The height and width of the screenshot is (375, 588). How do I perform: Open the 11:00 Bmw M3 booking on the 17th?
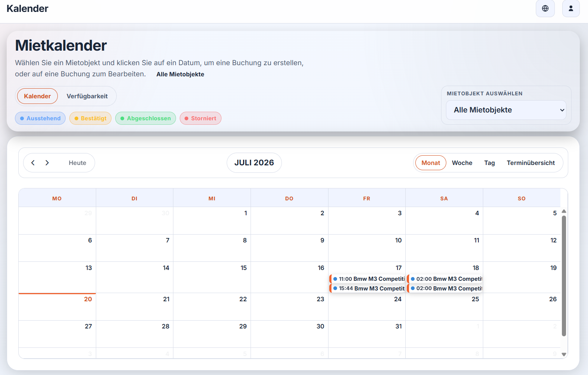coord(367,279)
